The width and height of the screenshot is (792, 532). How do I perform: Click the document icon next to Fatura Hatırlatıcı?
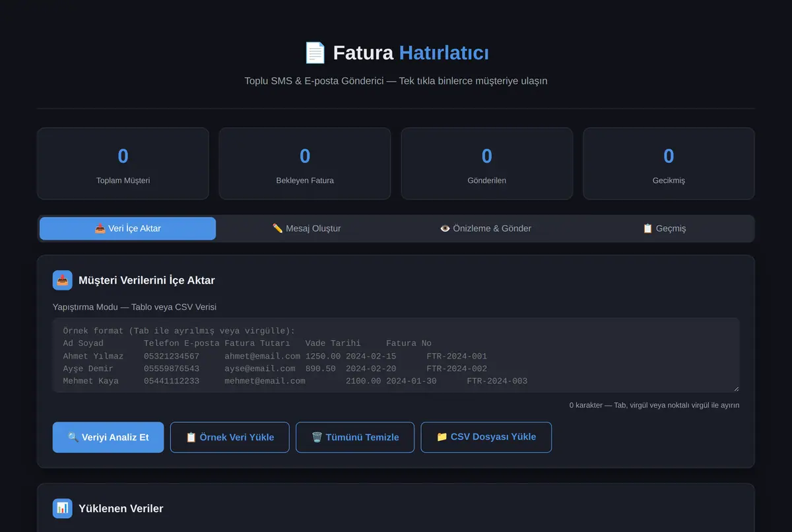point(315,53)
